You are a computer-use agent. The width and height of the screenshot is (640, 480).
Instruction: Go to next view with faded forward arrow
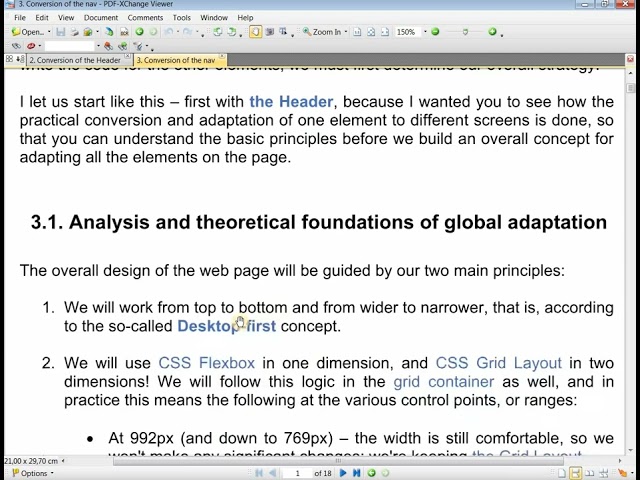153,32
